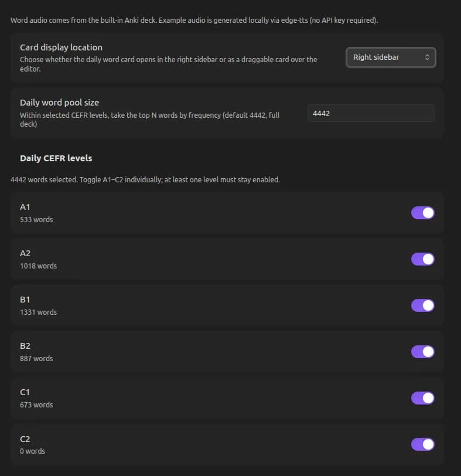Click the up-down chevron in location dropdown
Screen dimensions: 461x476
click(x=427, y=57)
